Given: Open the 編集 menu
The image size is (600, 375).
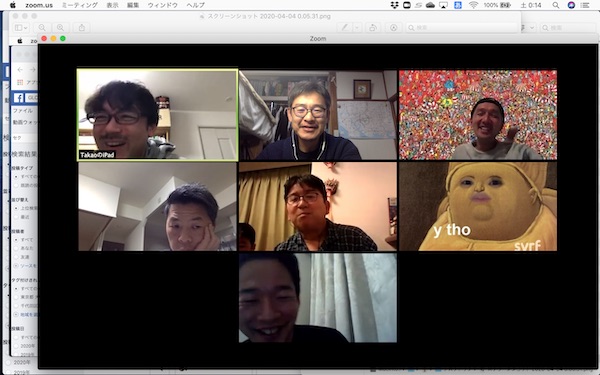Looking at the screenshot, I should pos(133,5).
